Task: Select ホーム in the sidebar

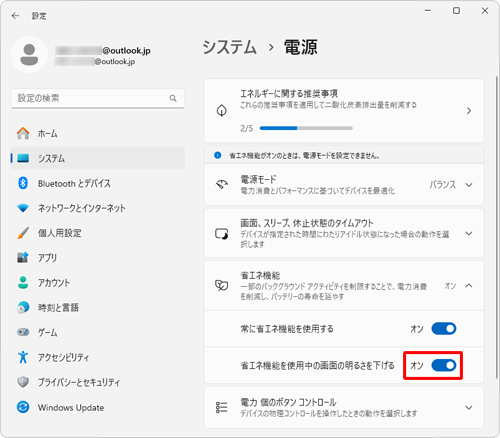Action: 98,133
